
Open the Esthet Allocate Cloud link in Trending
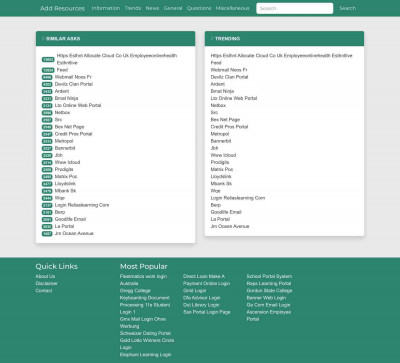pos(281,56)
